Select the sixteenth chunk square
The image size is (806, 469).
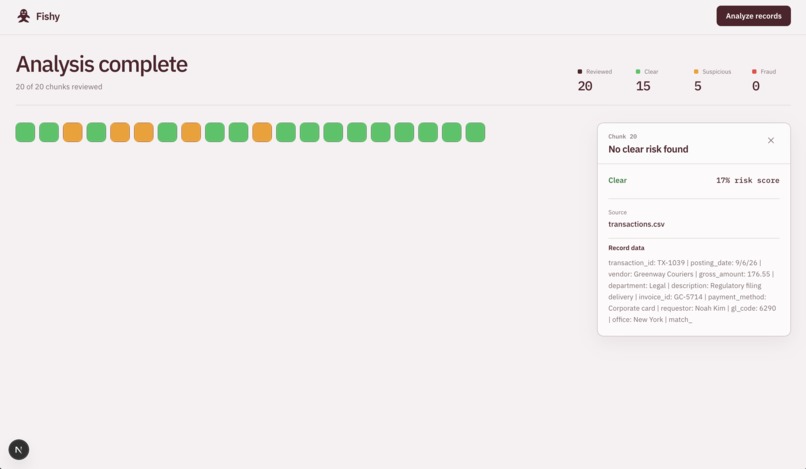(380, 132)
